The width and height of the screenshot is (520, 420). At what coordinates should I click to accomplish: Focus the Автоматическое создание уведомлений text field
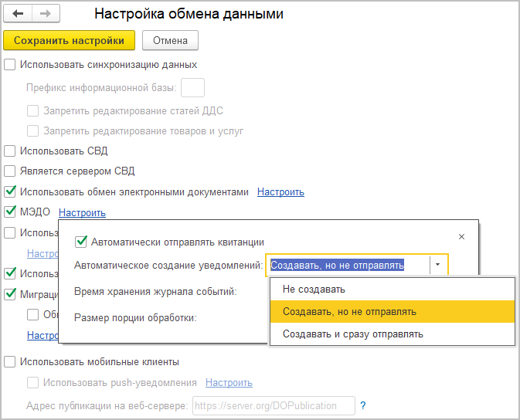(x=348, y=265)
